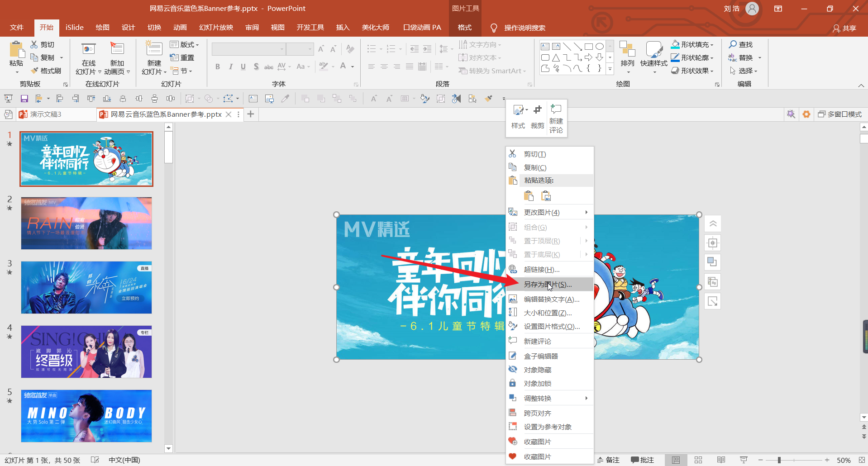Image resolution: width=868 pixels, height=466 pixels.
Task: Switch to Slide Sorter view icon
Action: tap(698, 460)
